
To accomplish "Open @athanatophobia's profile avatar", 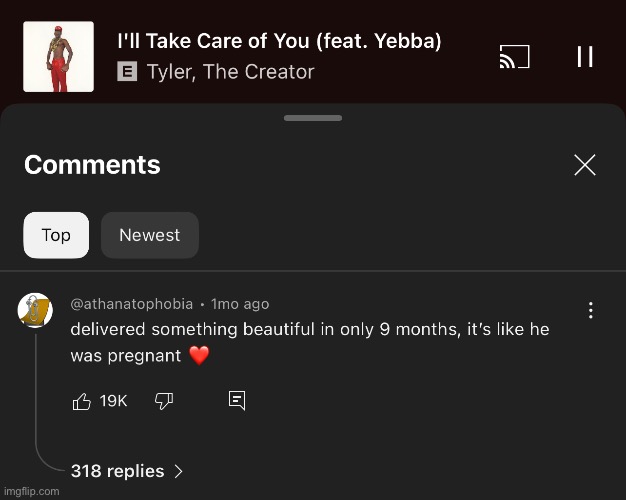I will 35,310.
